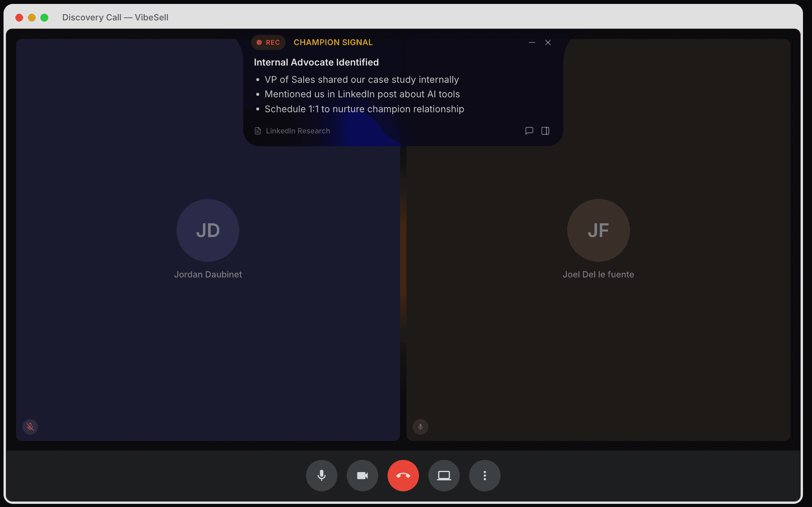Click the CHAMPION SIGNAL heading
The image size is (812, 507).
(x=333, y=42)
